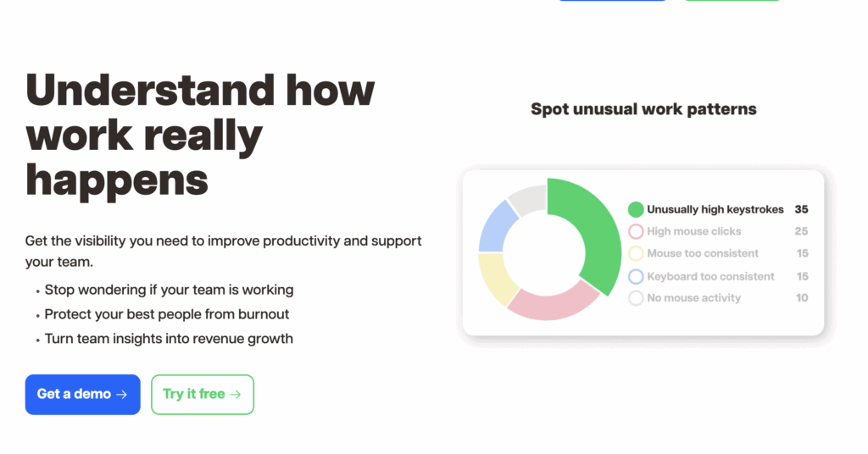Click the gray donut chart segment

click(x=529, y=198)
